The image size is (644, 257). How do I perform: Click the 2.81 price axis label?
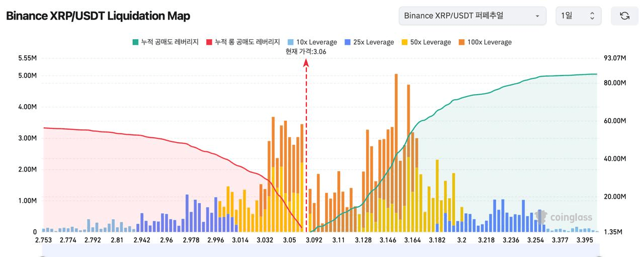(x=117, y=240)
